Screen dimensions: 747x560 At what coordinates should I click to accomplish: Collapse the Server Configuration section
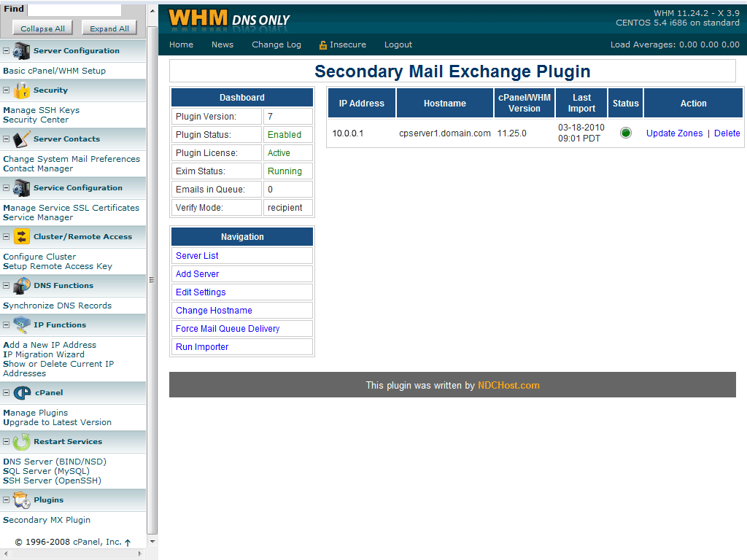(7, 51)
